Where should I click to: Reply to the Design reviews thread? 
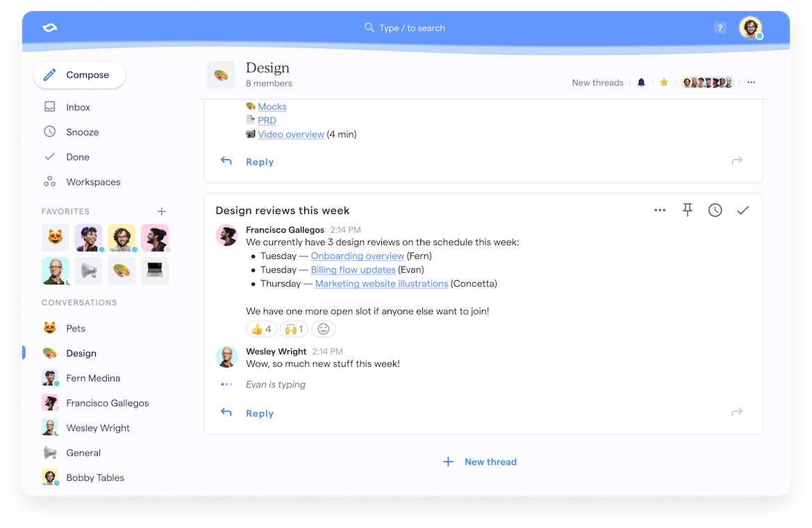click(x=259, y=412)
